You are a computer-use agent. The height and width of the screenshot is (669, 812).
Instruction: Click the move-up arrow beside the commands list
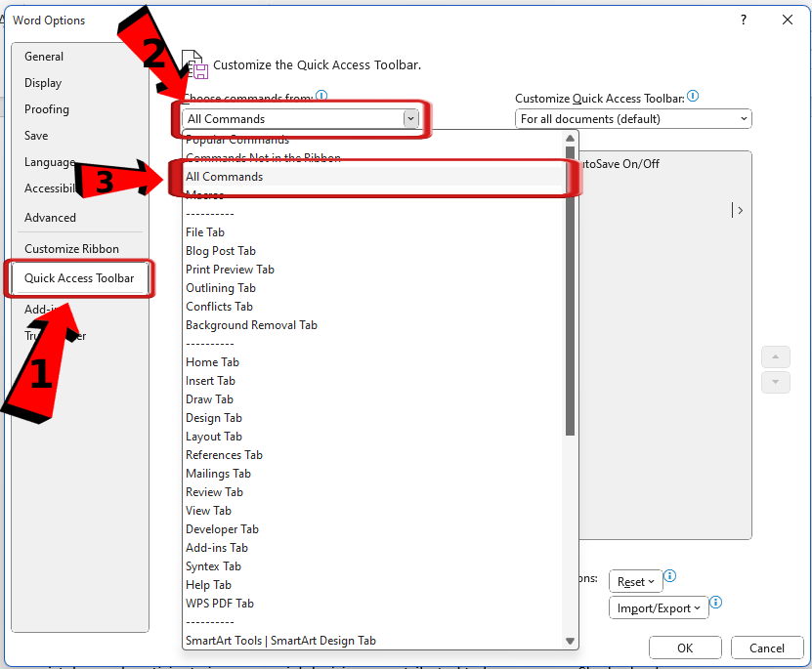tap(775, 356)
